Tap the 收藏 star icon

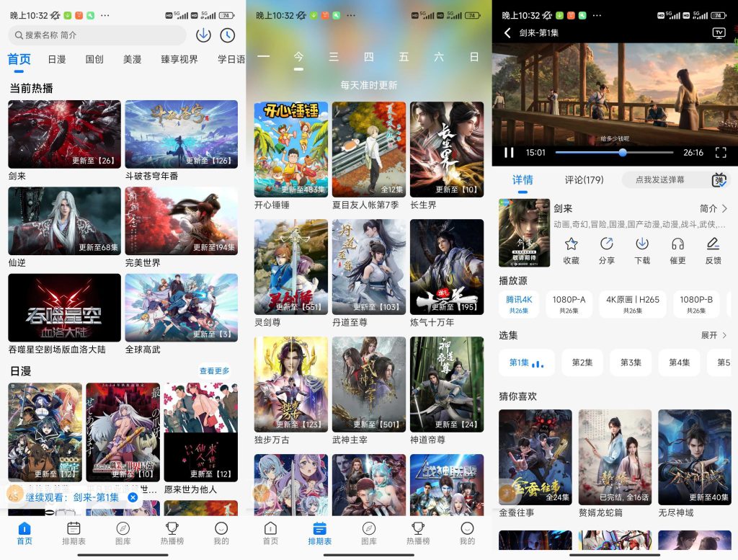coord(571,244)
